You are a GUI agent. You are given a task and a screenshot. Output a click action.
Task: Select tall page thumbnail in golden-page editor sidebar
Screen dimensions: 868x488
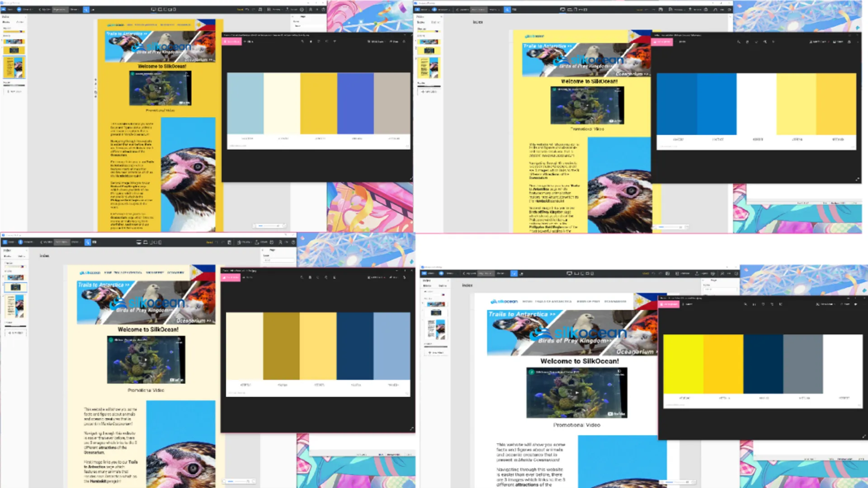pos(14,68)
